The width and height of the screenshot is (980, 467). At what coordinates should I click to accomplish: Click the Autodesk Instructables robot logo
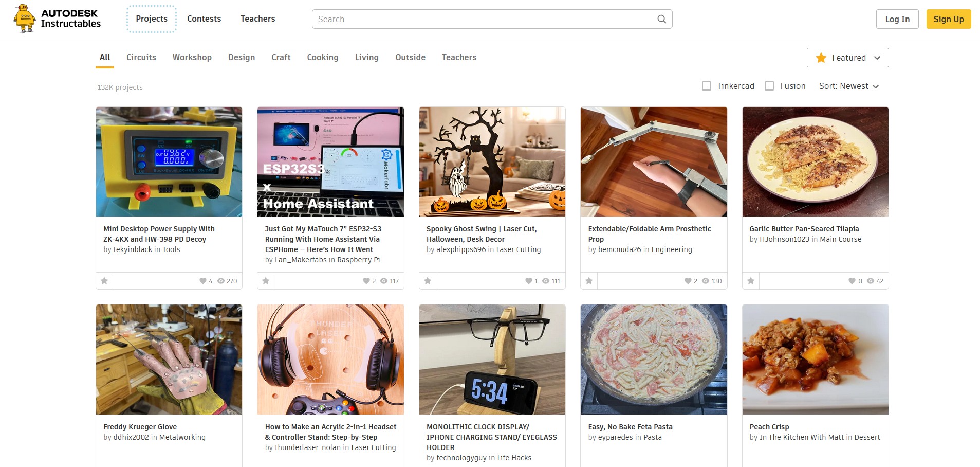pyautogui.click(x=25, y=19)
